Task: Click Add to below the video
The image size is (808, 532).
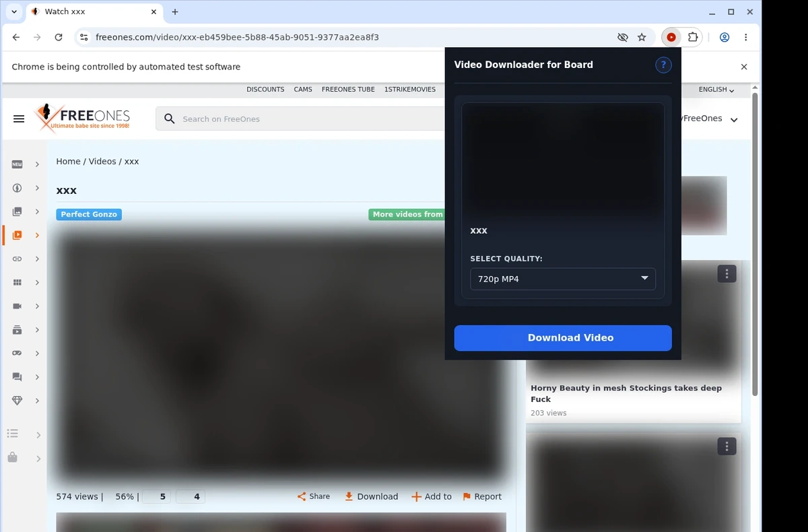Action: point(432,496)
